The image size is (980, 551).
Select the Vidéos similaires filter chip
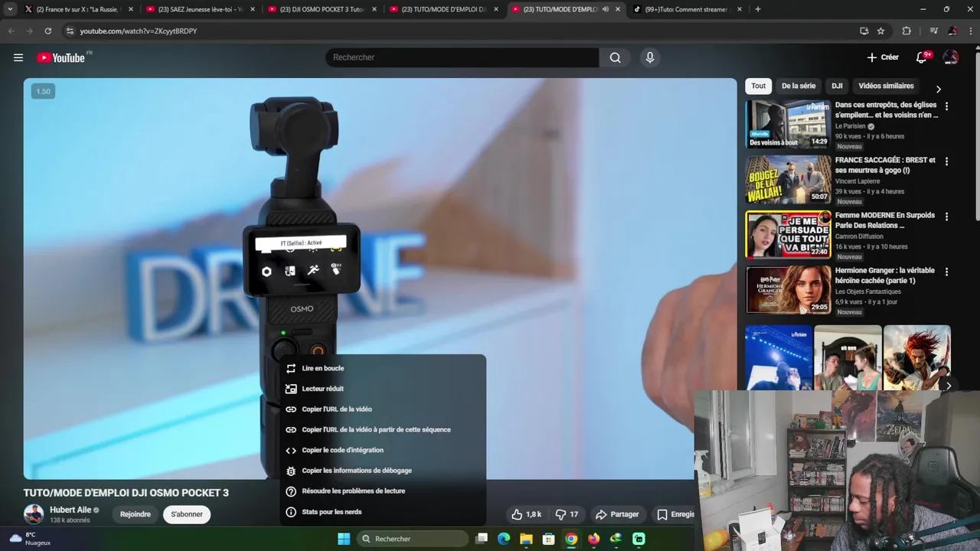point(886,86)
